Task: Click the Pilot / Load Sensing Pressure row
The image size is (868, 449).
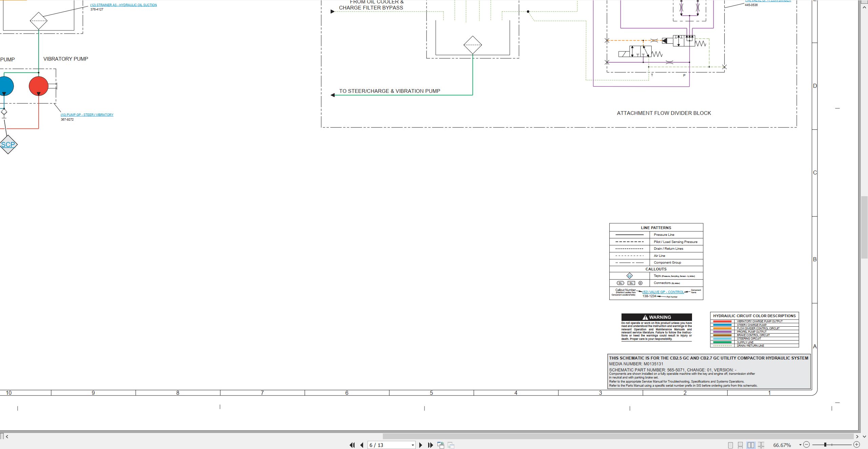Action: tap(656, 242)
